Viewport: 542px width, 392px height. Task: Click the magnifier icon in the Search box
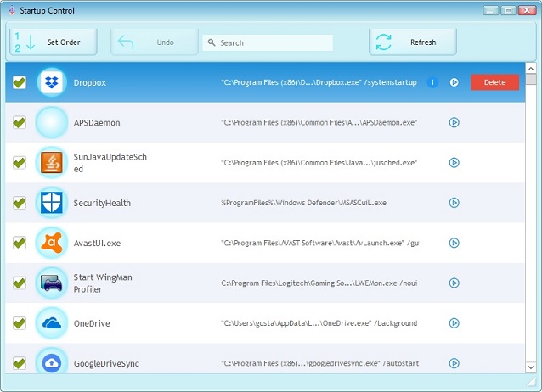coord(212,42)
